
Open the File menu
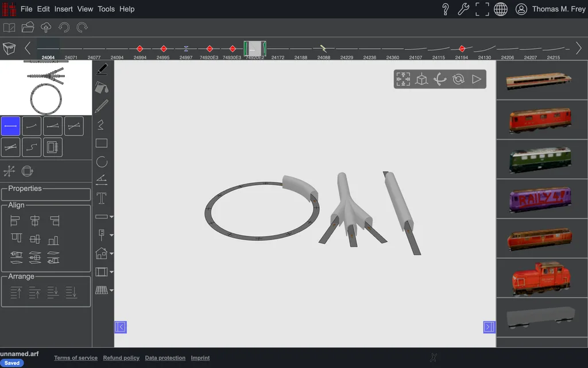[26, 9]
